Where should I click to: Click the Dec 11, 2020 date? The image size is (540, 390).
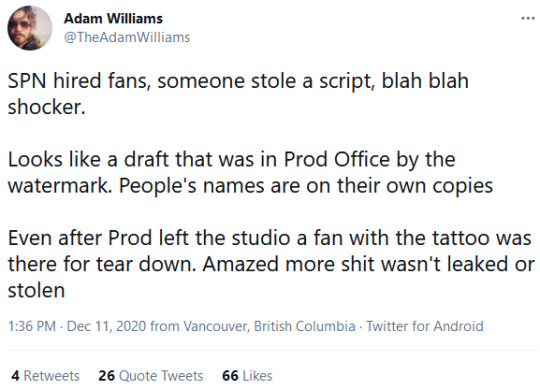[106, 326]
